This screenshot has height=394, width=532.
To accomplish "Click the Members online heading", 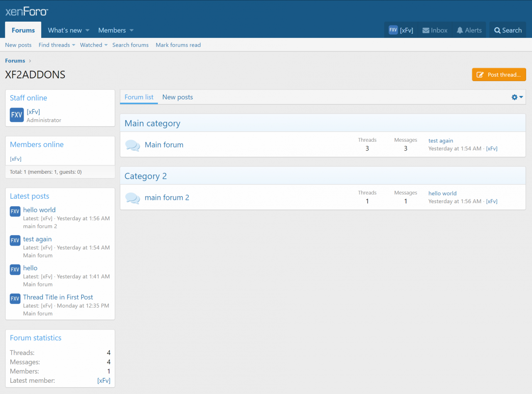I will click(37, 144).
